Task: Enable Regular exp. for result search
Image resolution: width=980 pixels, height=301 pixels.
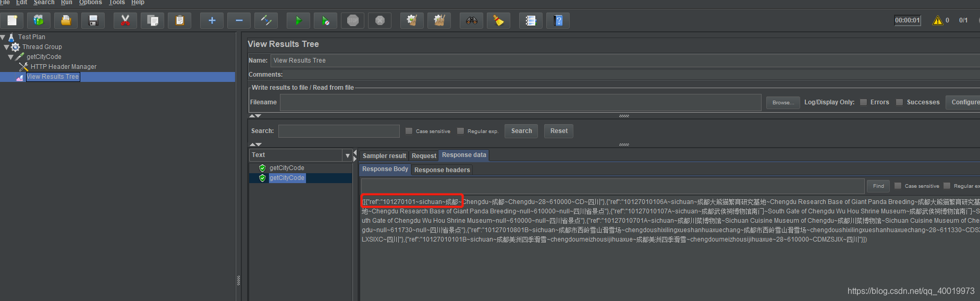Action: point(460,131)
